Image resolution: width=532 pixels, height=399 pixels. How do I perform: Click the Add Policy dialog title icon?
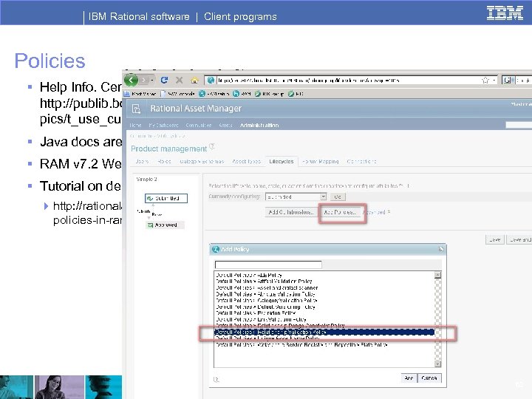click(x=215, y=250)
